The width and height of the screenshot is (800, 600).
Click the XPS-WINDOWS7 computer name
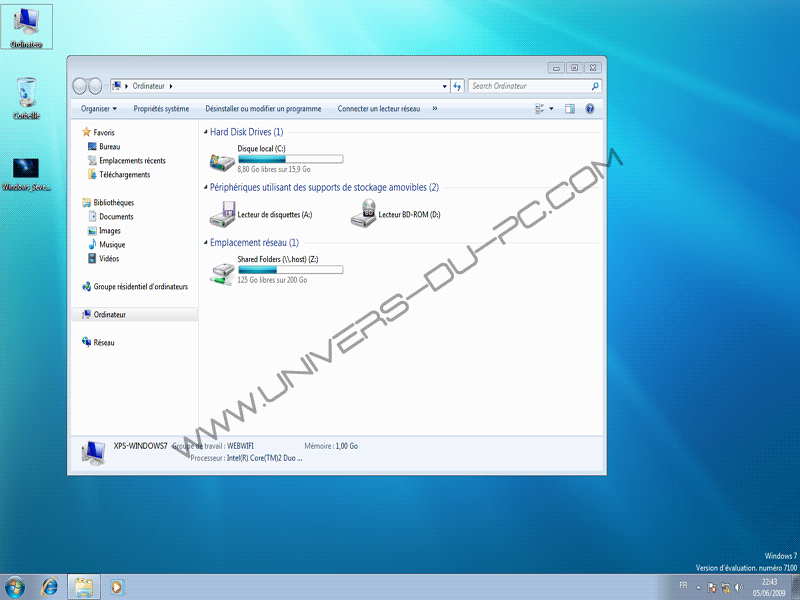click(x=140, y=446)
